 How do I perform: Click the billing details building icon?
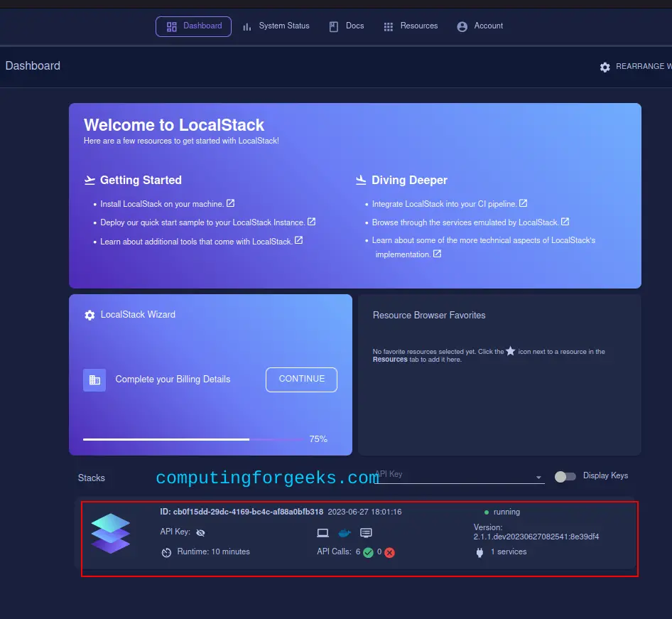[x=94, y=380]
